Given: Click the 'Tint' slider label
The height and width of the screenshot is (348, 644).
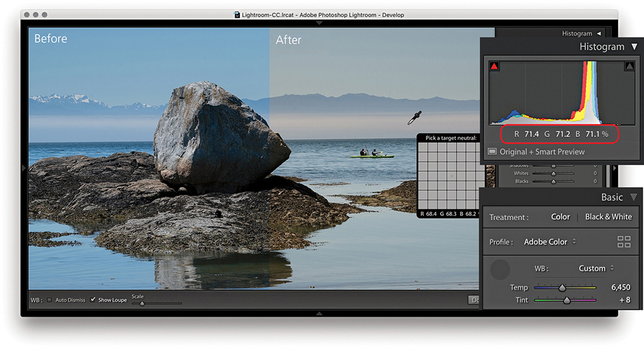Looking at the screenshot, I should coord(522,300).
